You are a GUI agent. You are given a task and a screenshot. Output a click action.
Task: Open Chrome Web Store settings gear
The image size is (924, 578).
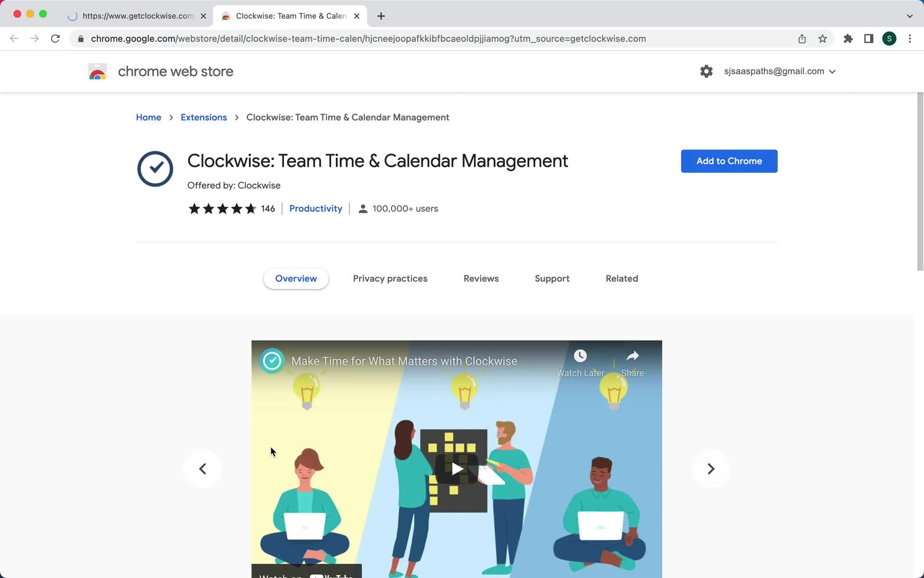click(x=706, y=71)
